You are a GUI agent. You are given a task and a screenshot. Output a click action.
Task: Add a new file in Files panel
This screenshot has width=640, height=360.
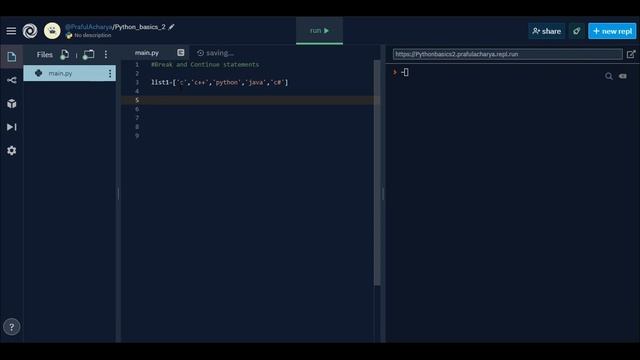(x=64, y=55)
